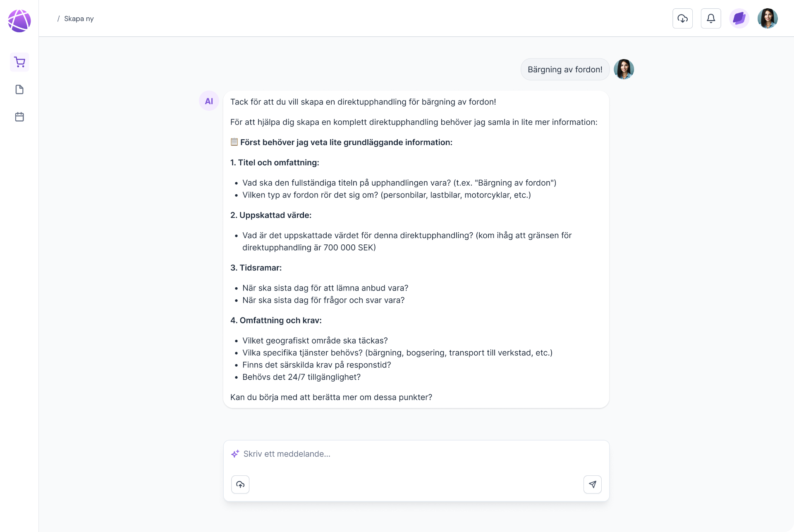Open the documents page in sidebar

[x=19, y=89]
